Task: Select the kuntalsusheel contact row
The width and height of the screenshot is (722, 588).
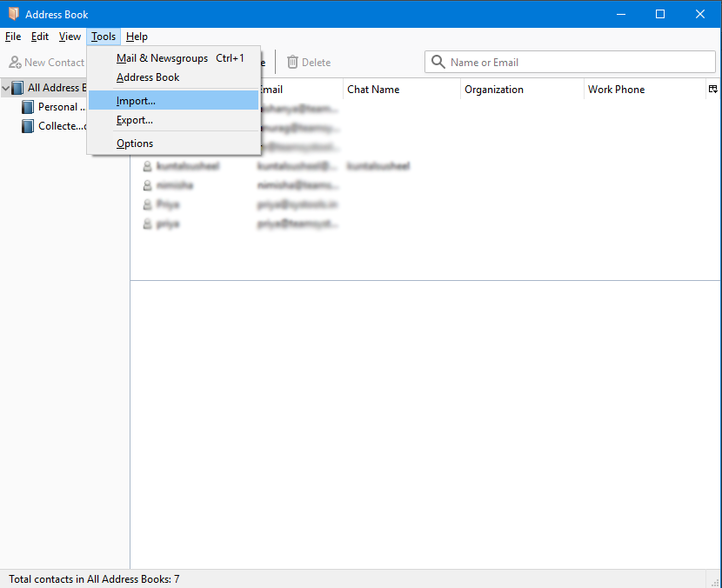Action: [425, 166]
